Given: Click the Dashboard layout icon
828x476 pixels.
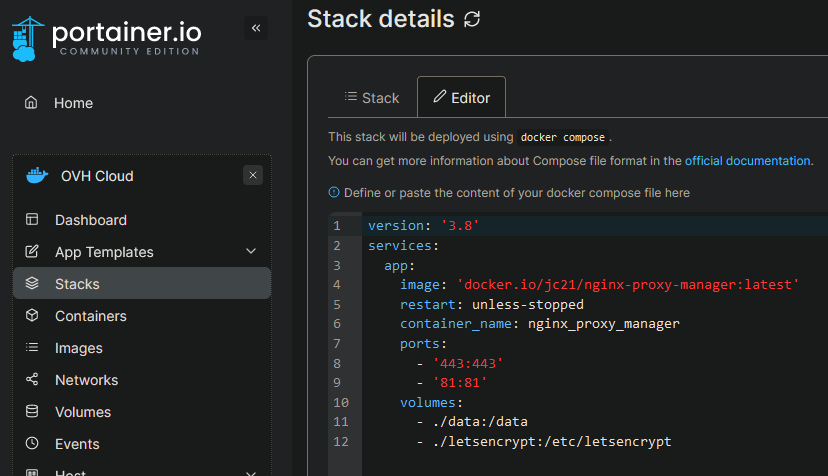Looking at the screenshot, I should 32,220.
